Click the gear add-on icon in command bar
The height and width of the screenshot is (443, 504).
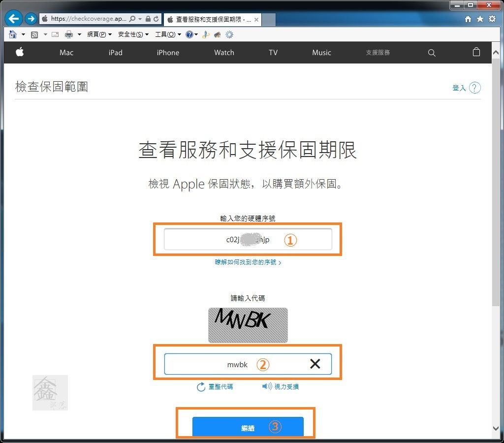click(229, 34)
